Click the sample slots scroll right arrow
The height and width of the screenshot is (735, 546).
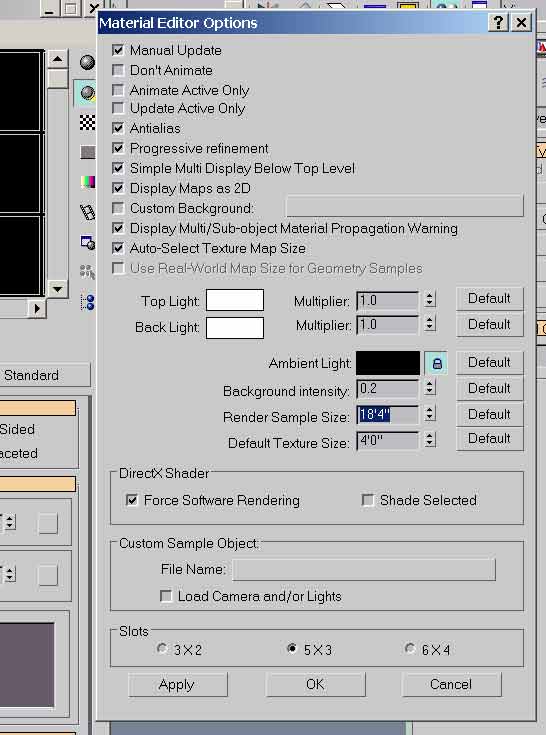click(x=37, y=308)
